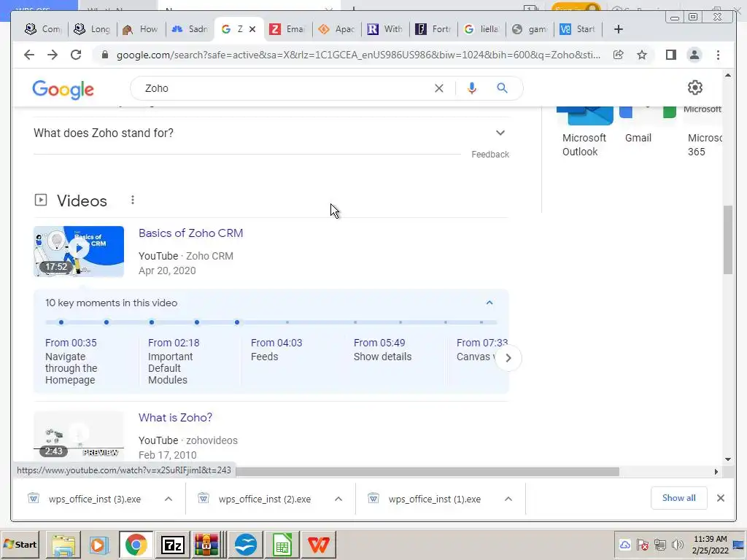The width and height of the screenshot is (747, 560).
Task: Open a new browser tab
Action: tap(619, 29)
